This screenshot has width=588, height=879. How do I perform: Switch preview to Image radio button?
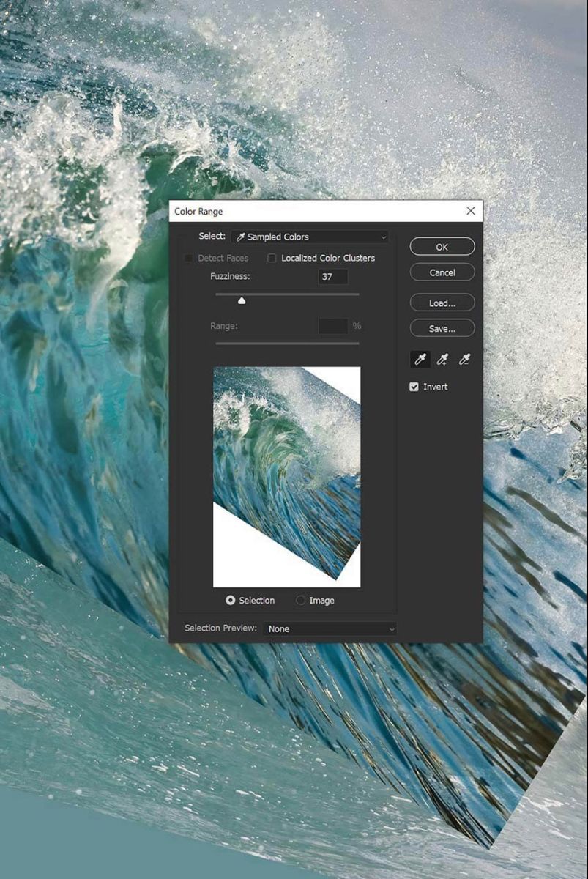click(300, 601)
